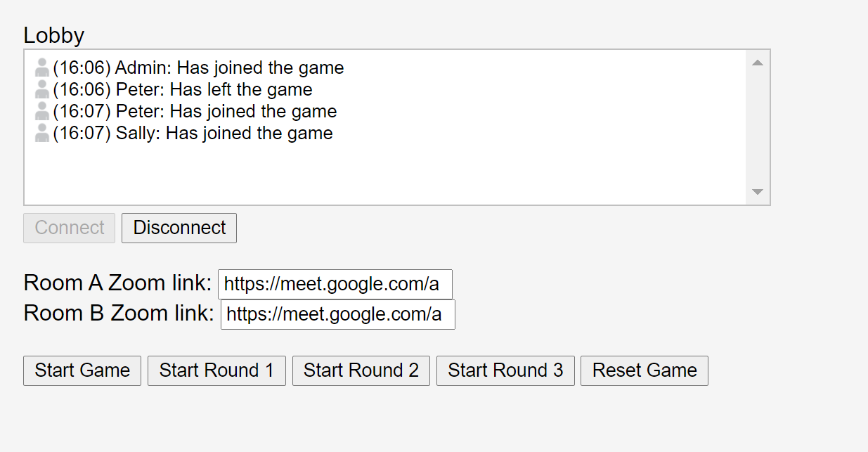Hit the Reset Game button
Image resolution: width=868 pixels, height=452 pixels.
pyautogui.click(x=644, y=370)
